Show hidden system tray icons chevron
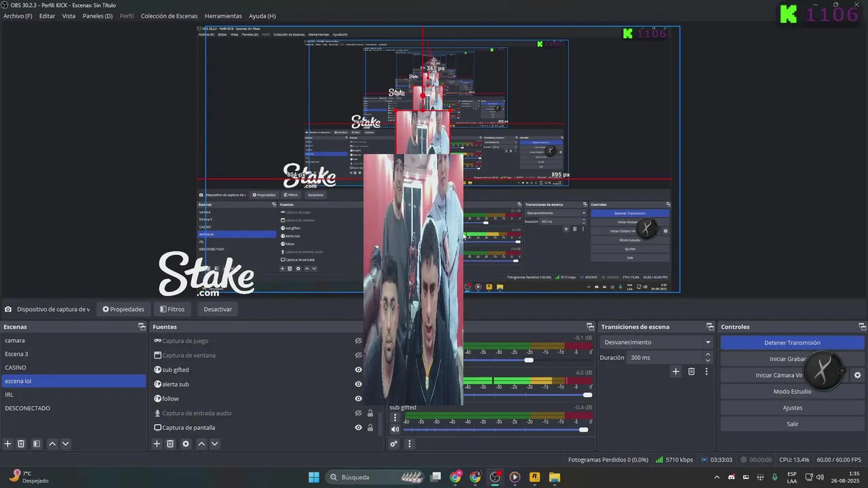 point(717,477)
